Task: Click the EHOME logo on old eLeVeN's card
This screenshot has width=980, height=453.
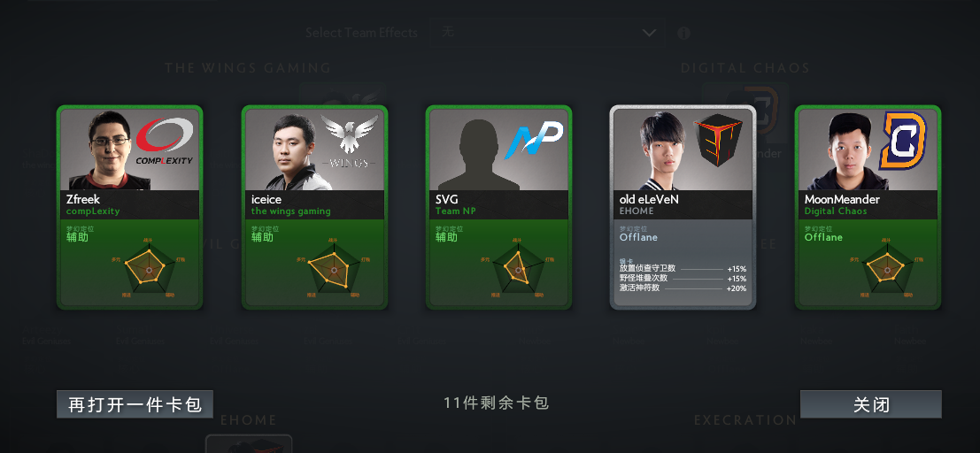Action: tap(717, 140)
